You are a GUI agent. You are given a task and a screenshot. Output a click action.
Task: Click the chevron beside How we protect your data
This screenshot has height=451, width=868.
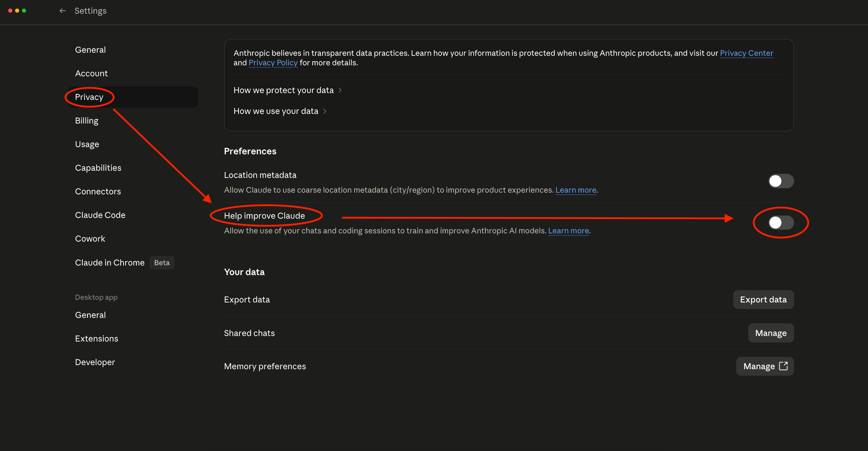(x=340, y=90)
